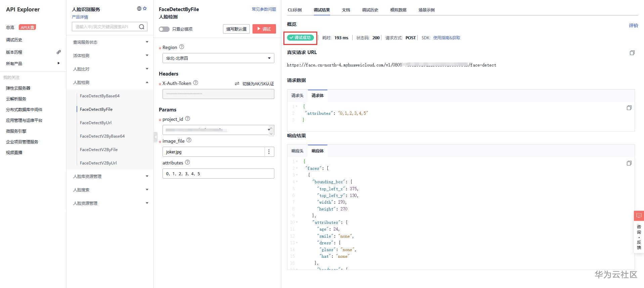Image resolution: width=644 pixels, height=288 pixels.
Task: Open the 常见参数问题 link
Action: 264,9
